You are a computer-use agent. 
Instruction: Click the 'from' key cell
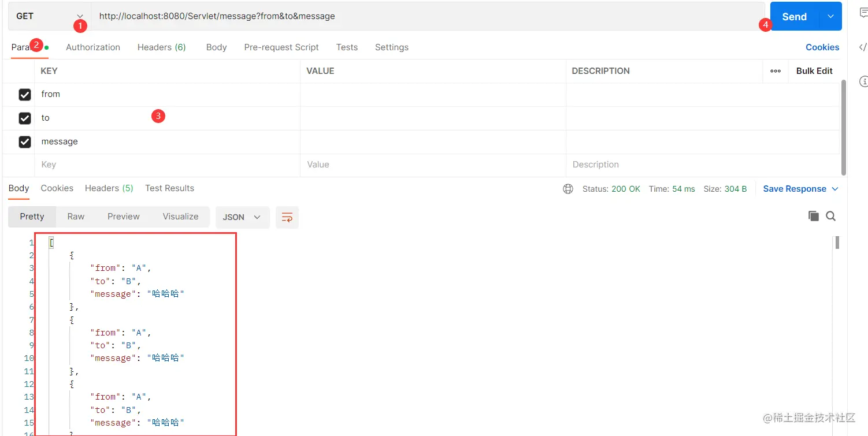(x=168, y=95)
